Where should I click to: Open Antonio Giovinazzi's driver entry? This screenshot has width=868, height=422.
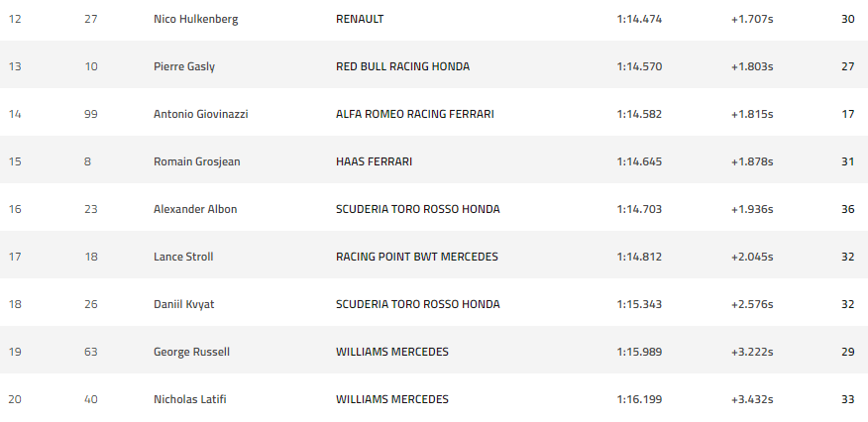click(201, 114)
